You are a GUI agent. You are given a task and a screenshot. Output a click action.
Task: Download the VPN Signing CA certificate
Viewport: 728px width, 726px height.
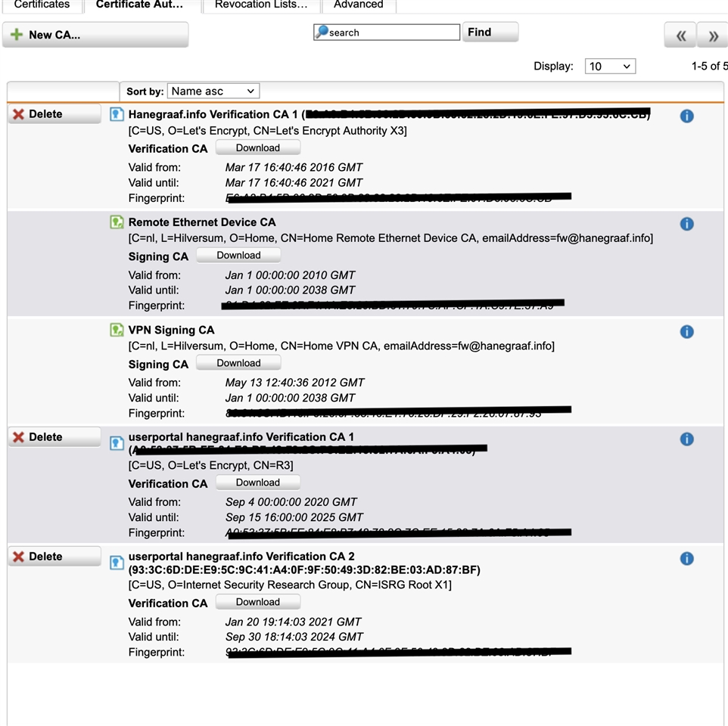point(238,363)
